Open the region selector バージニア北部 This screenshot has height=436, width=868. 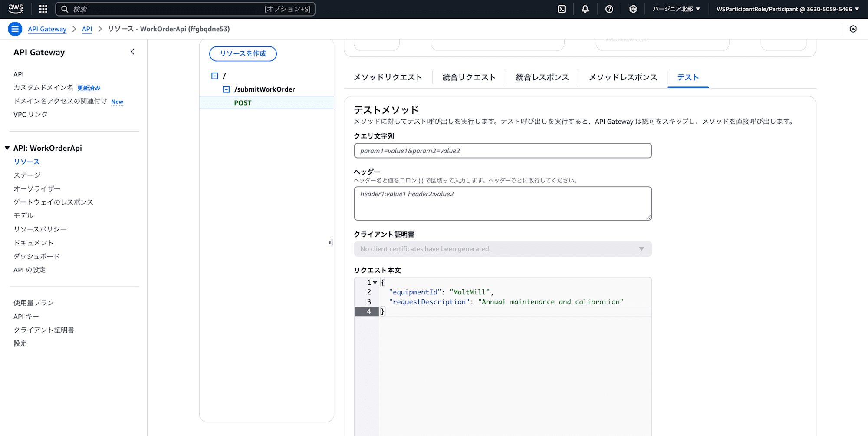click(x=676, y=9)
